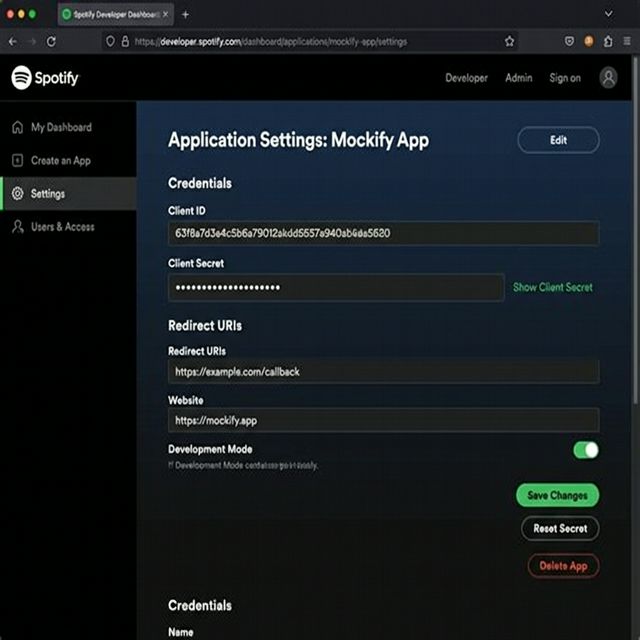The image size is (640, 640).
Task: Click the Reset Secret button
Action: [560, 528]
